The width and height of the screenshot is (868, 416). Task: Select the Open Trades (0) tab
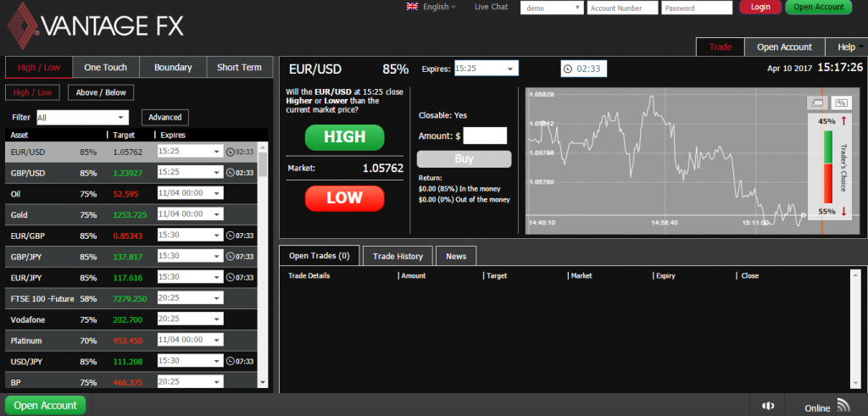click(x=320, y=256)
